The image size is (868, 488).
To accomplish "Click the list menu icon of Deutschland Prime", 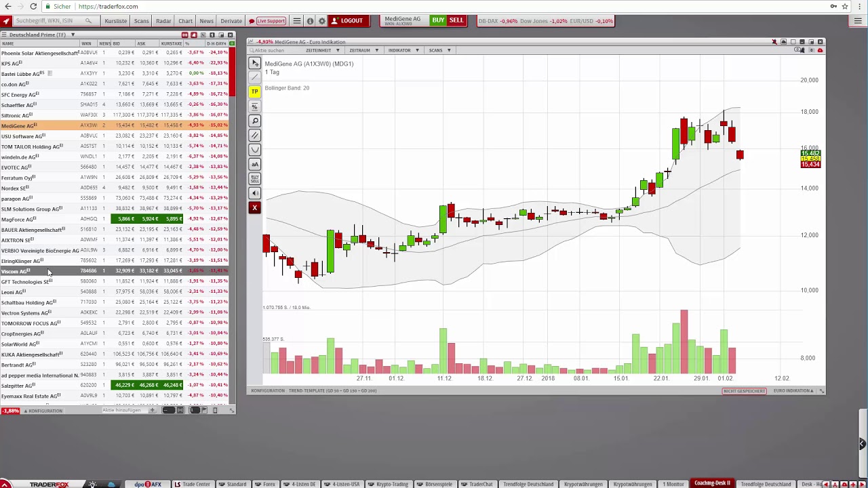I will (x=4, y=35).
